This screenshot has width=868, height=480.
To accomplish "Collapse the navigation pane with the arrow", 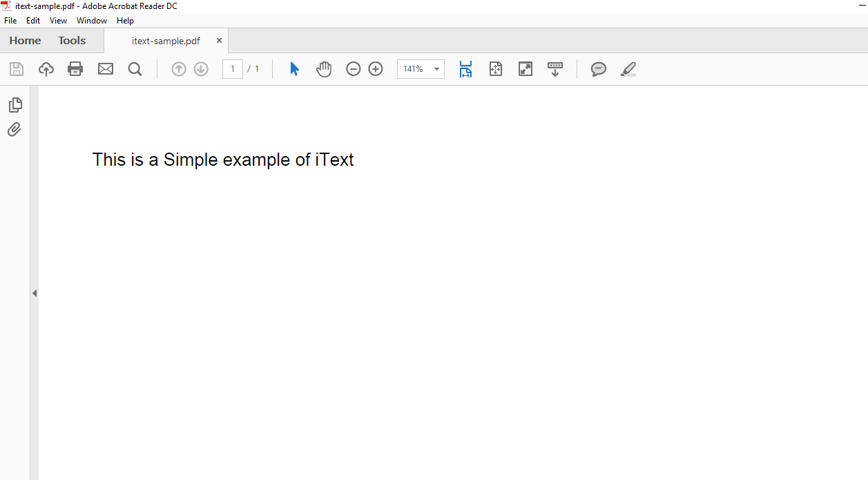I will [35, 293].
